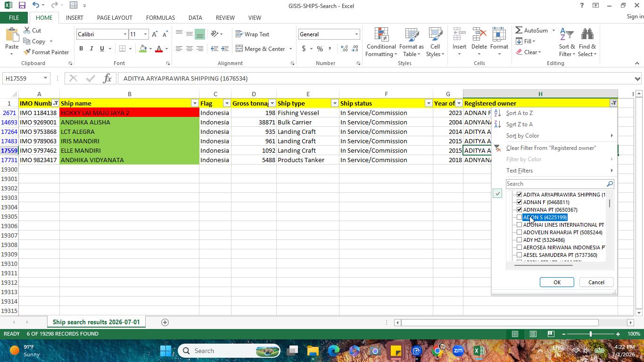The height and width of the screenshot is (362, 644).
Task: Open Find & Select binoculars tool
Action: (587, 42)
